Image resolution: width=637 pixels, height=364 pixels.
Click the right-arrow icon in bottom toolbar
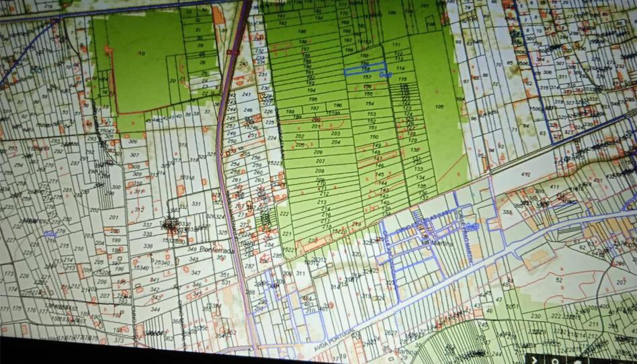(x=536, y=359)
